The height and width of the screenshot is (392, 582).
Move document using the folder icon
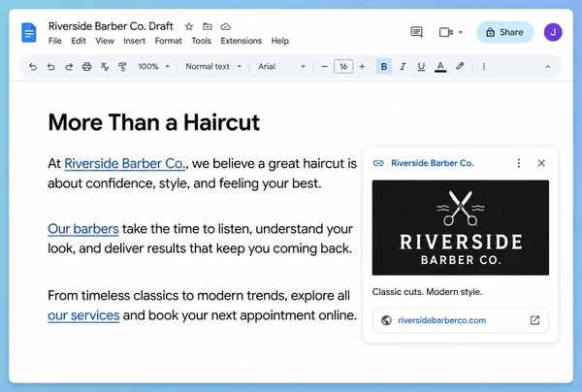pos(208,26)
